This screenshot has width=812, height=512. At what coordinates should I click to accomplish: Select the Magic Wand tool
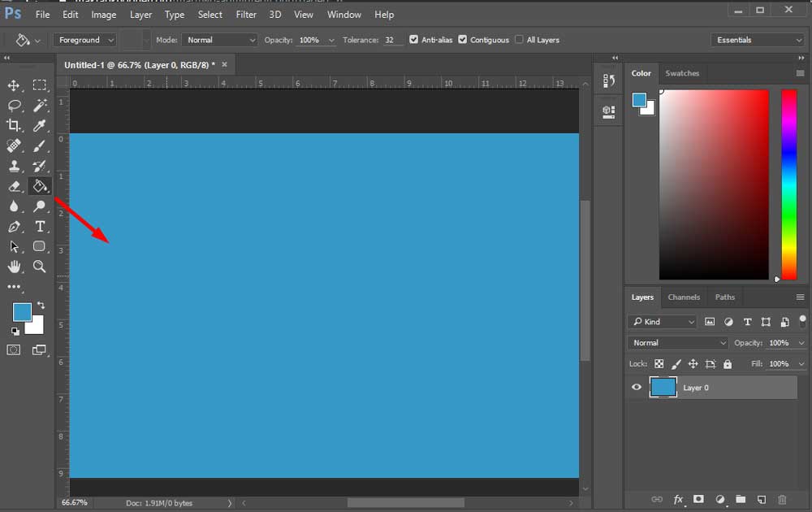coord(39,105)
